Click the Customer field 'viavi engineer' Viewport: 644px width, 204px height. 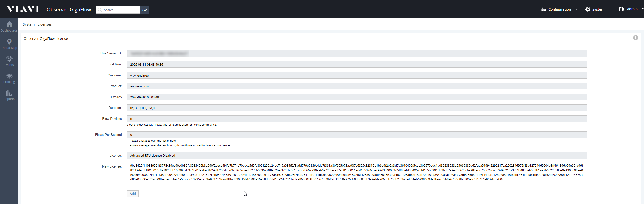357,75
